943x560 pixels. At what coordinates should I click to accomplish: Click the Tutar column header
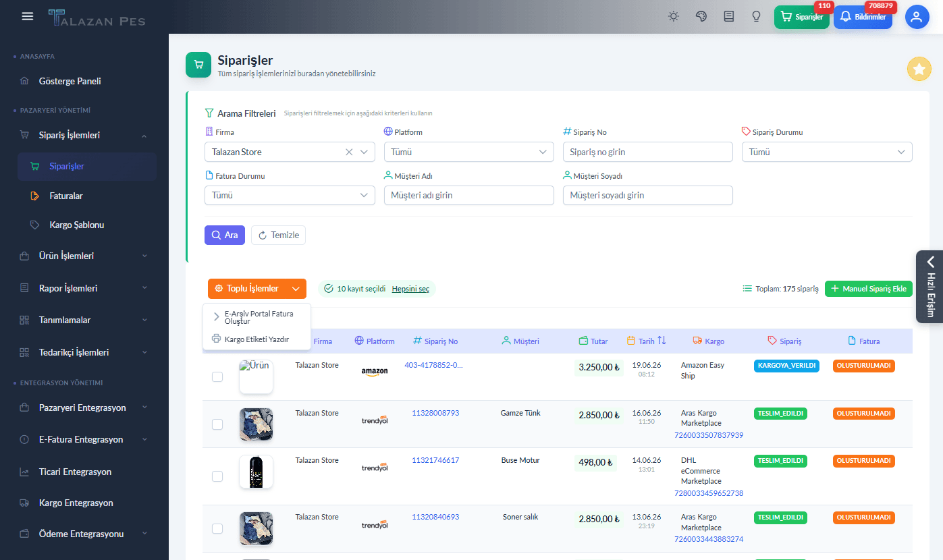point(593,341)
